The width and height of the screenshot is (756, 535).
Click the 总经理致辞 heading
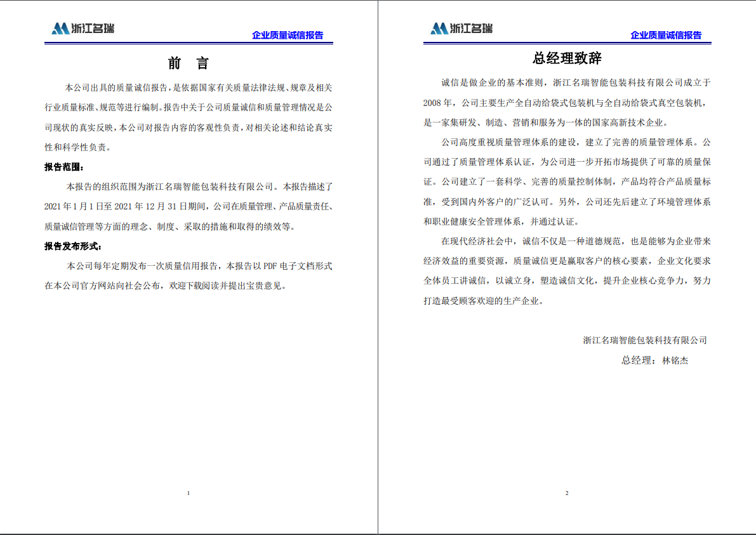point(567,59)
